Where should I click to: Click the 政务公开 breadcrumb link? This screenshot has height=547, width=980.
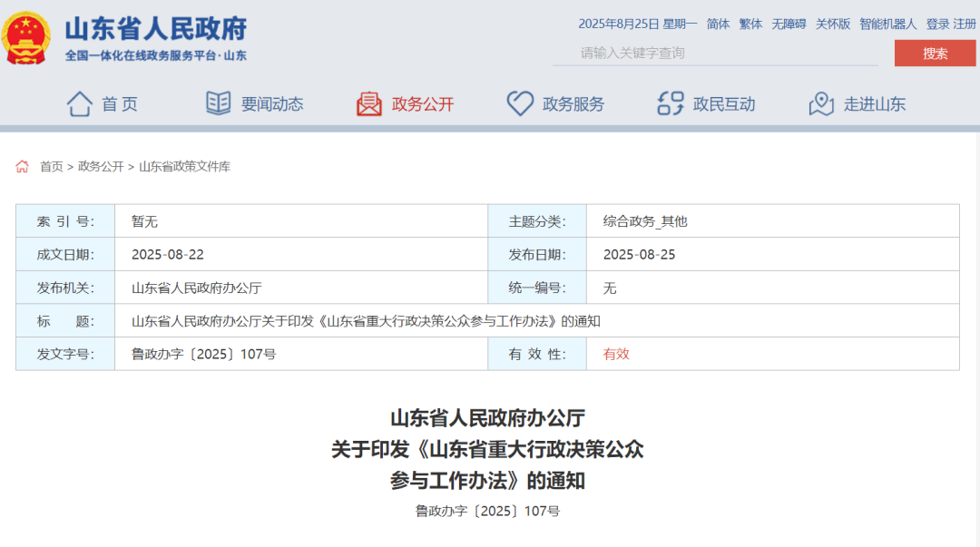click(x=101, y=166)
